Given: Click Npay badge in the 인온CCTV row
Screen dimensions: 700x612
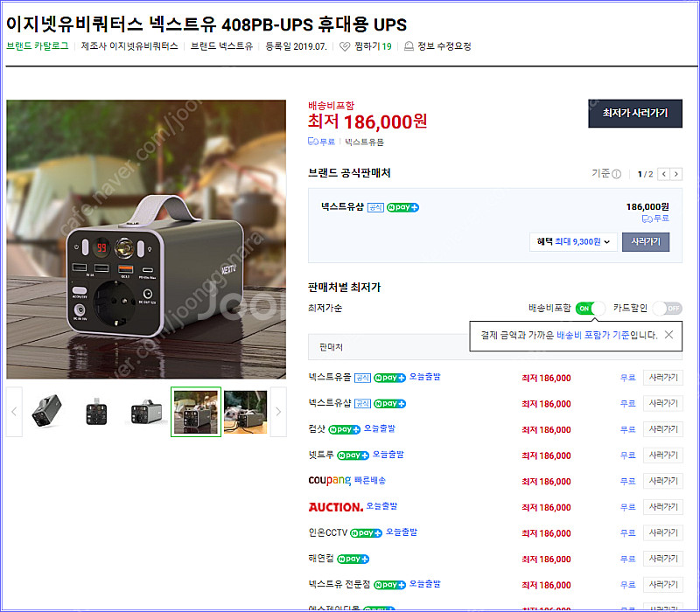Looking at the screenshot, I should pos(366,533).
